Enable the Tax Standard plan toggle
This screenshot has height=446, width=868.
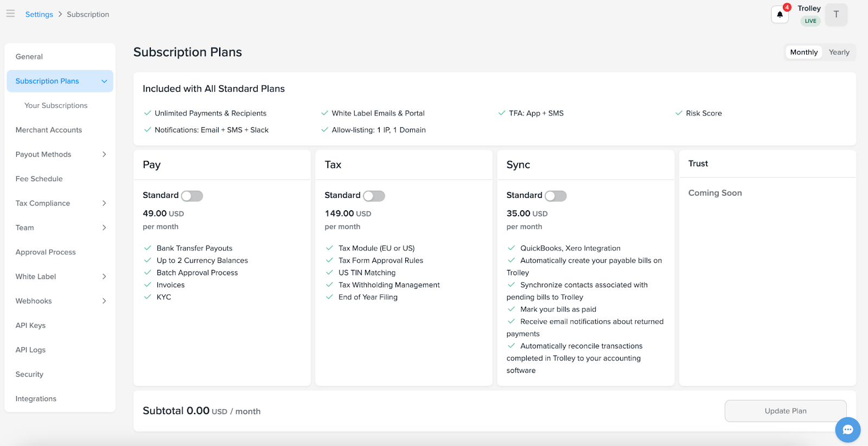pos(374,196)
